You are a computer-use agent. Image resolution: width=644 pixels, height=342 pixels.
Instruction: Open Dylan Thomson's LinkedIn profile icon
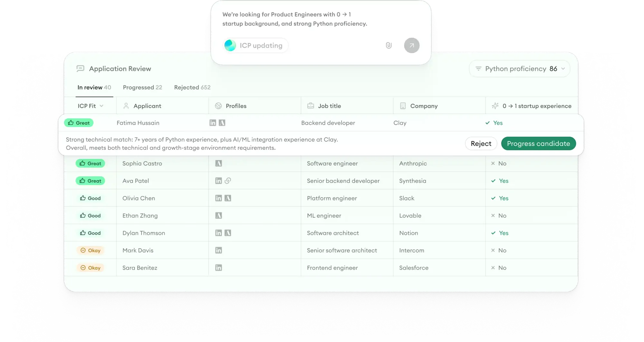[x=218, y=233]
